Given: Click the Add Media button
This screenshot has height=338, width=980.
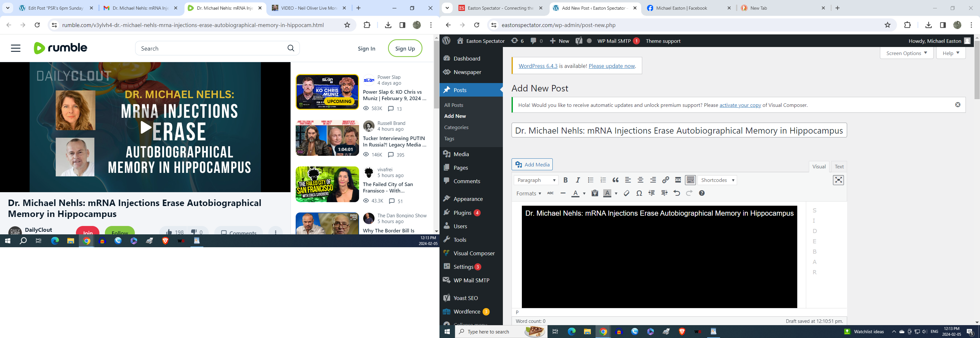Looking at the screenshot, I should pos(532,164).
